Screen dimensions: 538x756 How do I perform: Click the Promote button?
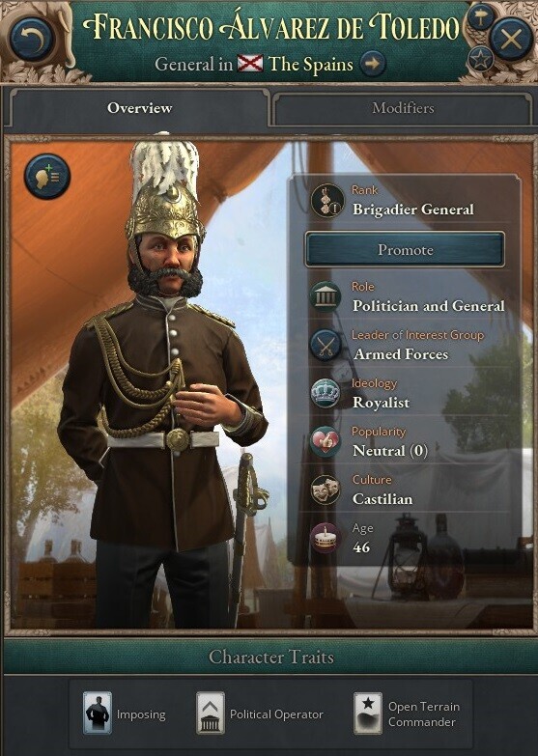pos(405,250)
